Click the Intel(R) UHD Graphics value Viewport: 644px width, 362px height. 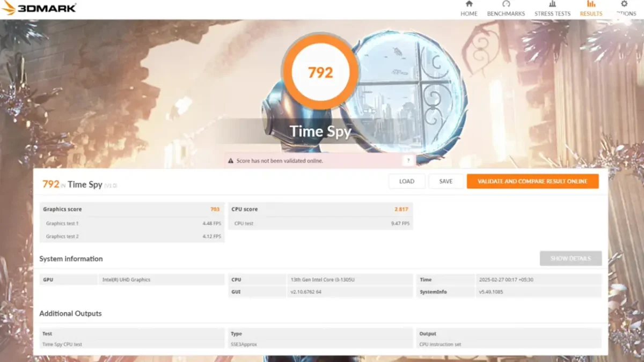click(x=127, y=279)
